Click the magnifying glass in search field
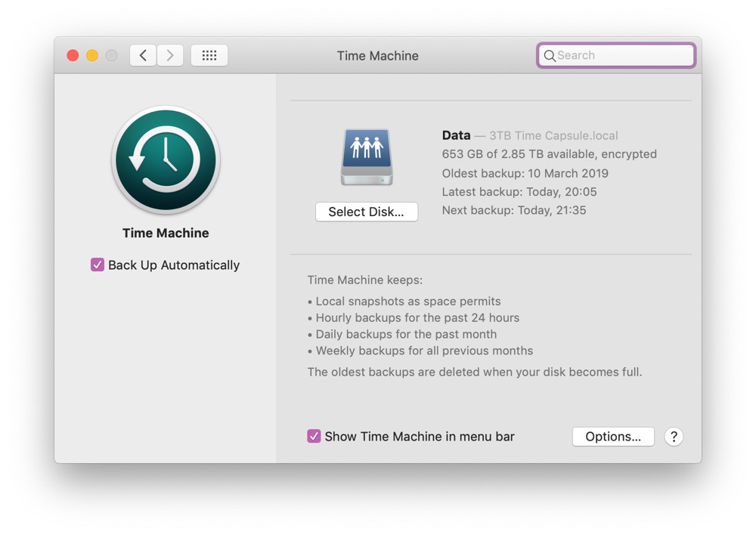 550,56
